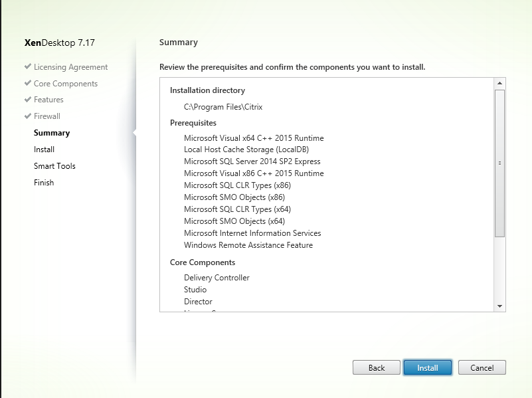Choose the Install step in sidebar
532x398 pixels.
[x=44, y=149]
